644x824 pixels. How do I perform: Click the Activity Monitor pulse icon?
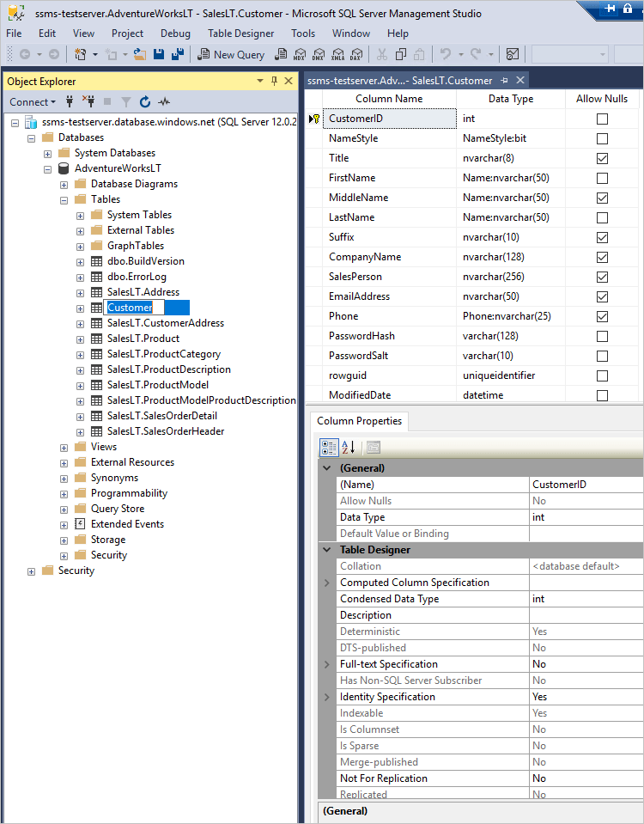click(x=164, y=101)
